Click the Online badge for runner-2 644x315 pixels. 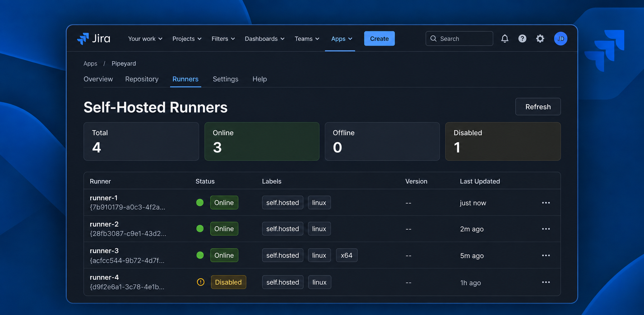click(224, 229)
